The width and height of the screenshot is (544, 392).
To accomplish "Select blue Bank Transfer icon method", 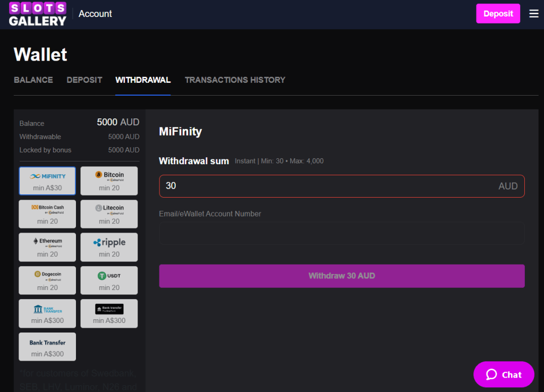I will coord(47,313).
